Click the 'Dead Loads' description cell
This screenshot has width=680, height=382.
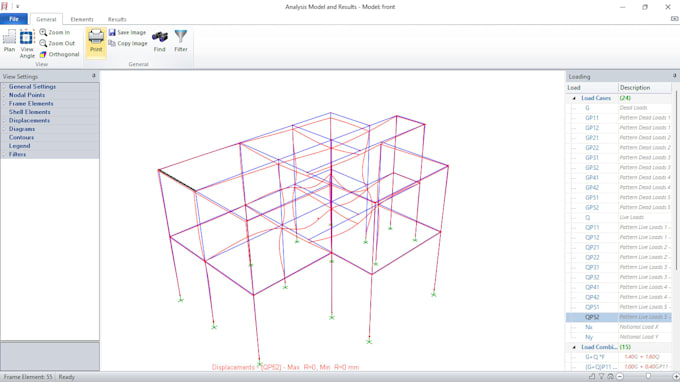point(645,108)
